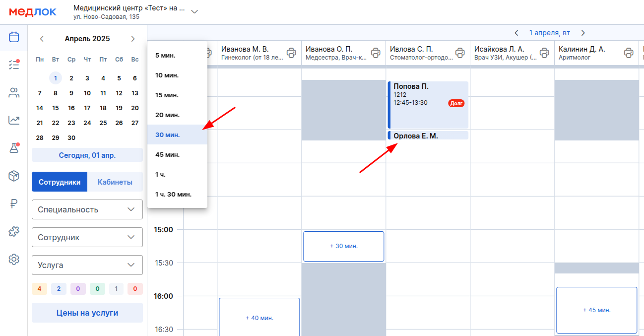
Task: Open the laboratory flask sidebar icon
Action: pyautogui.click(x=14, y=148)
